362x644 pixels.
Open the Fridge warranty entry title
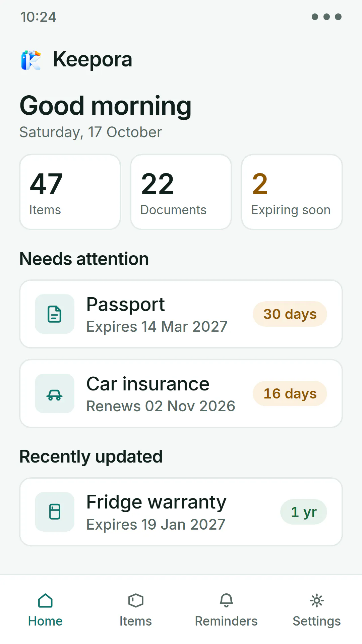tap(156, 502)
